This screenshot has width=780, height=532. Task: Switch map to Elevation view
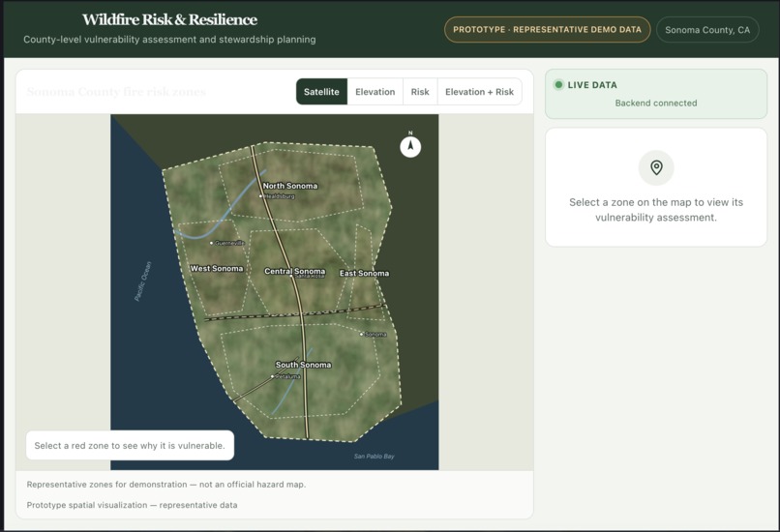coord(375,92)
